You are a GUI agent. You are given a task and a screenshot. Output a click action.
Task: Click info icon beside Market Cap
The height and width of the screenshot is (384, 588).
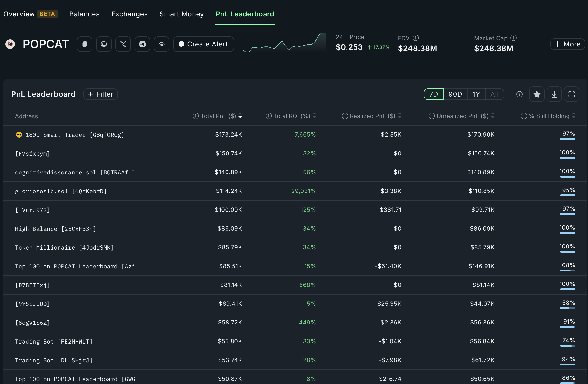[514, 38]
